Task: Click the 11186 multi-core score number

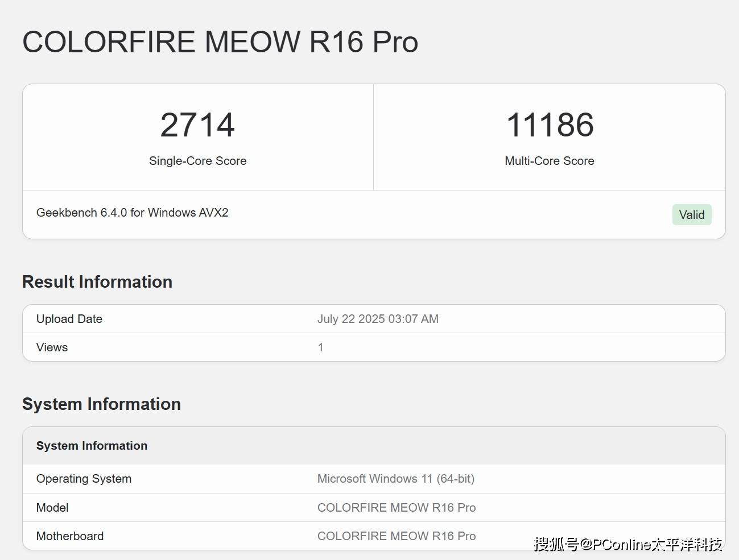Action: coord(550,125)
